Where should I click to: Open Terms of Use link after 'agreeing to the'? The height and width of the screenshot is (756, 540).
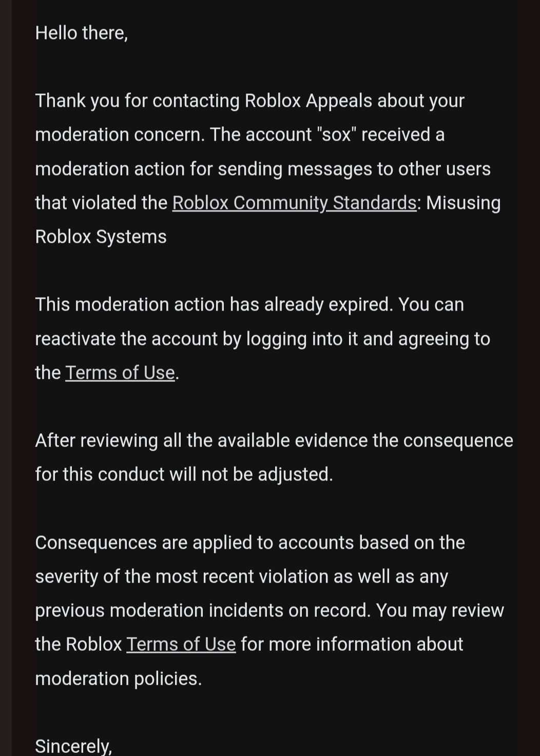click(x=120, y=373)
